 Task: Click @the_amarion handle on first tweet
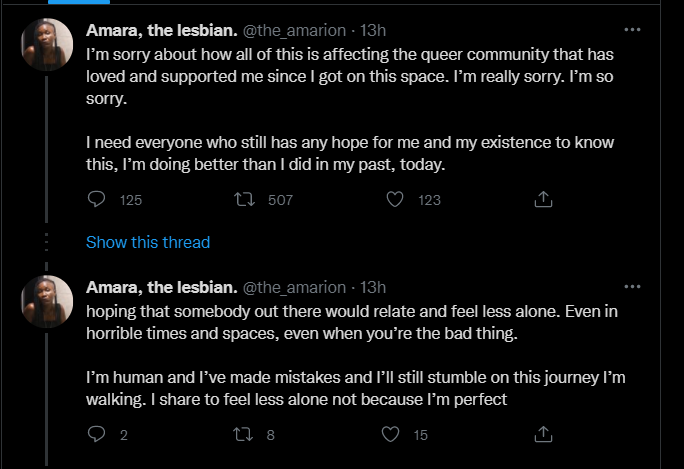(294, 31)
